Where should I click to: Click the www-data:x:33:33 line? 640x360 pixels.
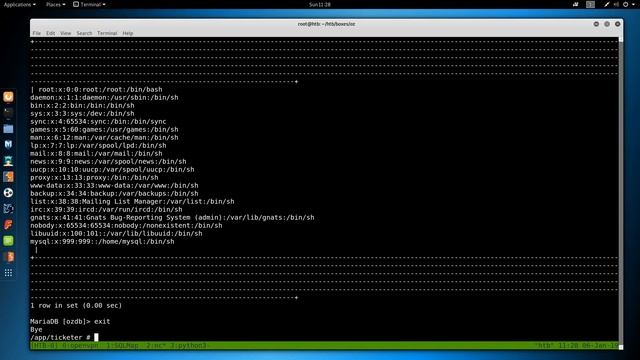[x=114, y=185]
